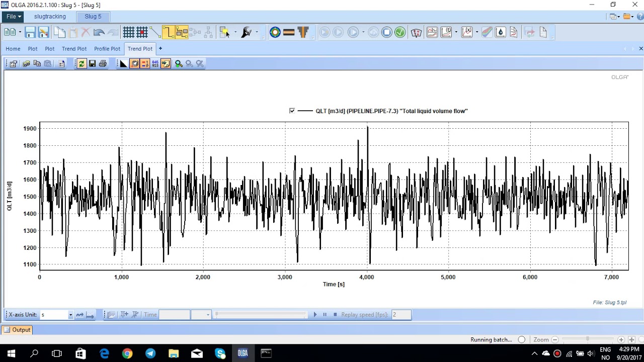This screenshot has height=362, width=644.
Task: Open profile plot (x) icon
Action: (x=467, y=33)
